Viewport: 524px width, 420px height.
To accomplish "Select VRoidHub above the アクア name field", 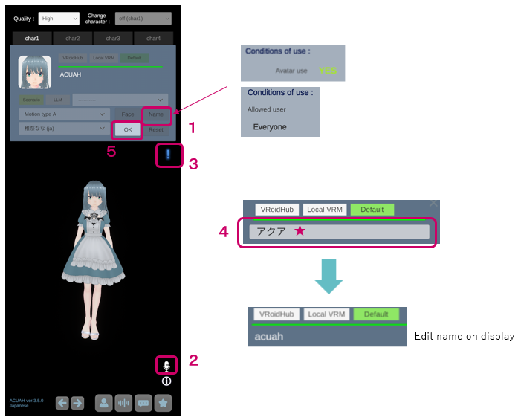I will (277, 210).
